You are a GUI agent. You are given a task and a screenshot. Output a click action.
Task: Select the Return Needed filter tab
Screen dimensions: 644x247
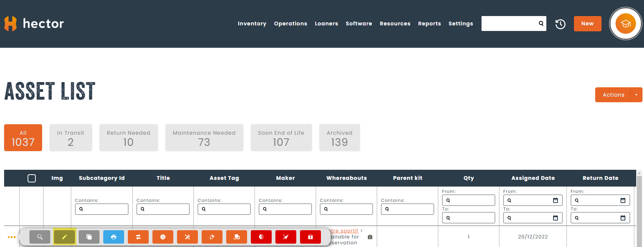129,138
